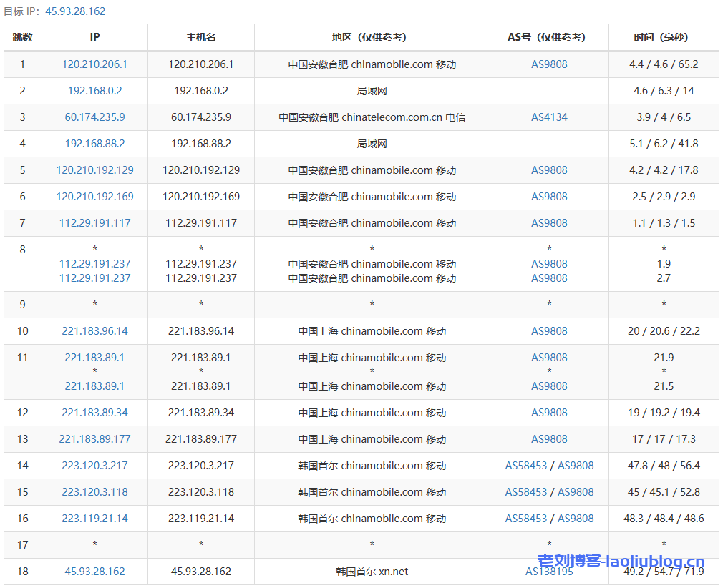Click the 时间（毫秒） column header
Viewport: 723px width, 588px height.
[664, 37]
